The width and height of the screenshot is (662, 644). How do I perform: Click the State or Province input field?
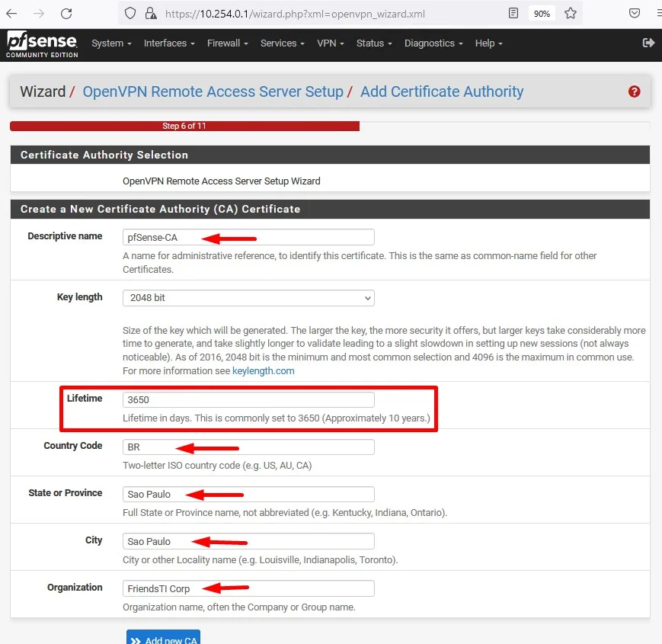click(x=248, y=494)
